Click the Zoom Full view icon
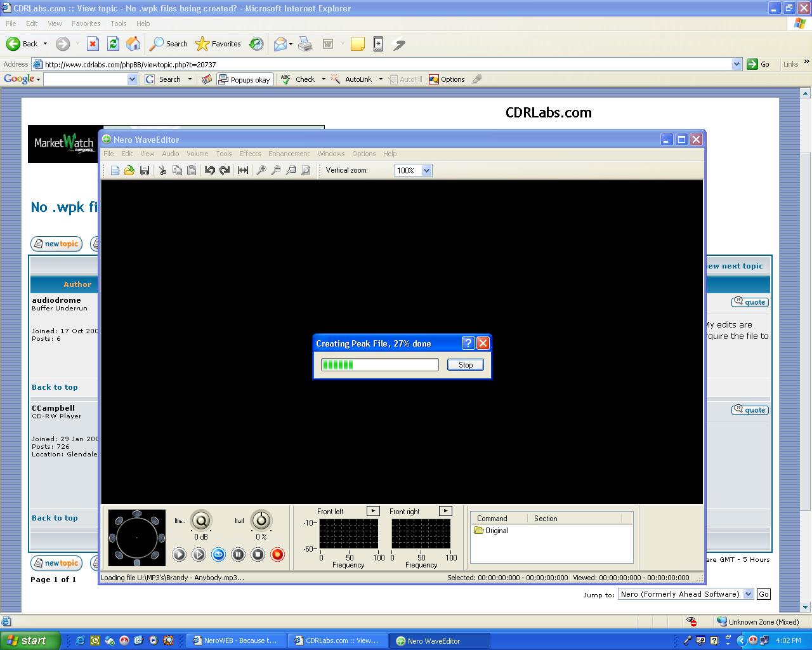The height and width of the screenshot is (650, 812). 306,170
